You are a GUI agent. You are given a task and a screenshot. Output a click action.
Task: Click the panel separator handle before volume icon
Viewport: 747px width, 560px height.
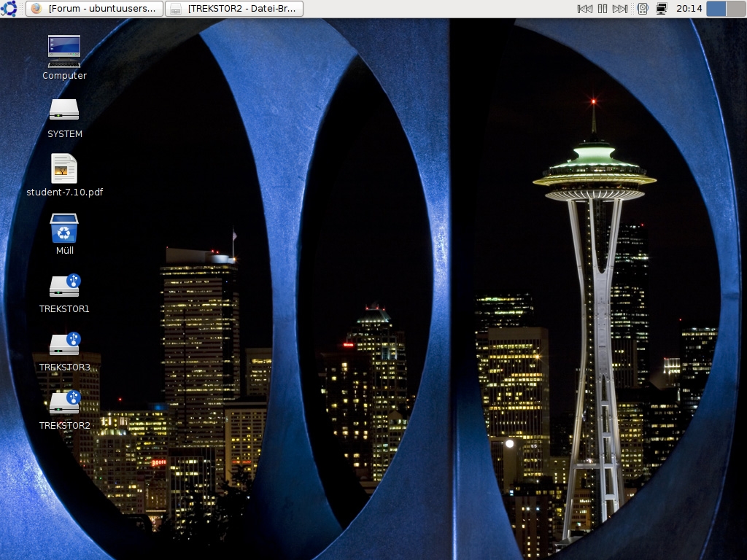(632, 9)
